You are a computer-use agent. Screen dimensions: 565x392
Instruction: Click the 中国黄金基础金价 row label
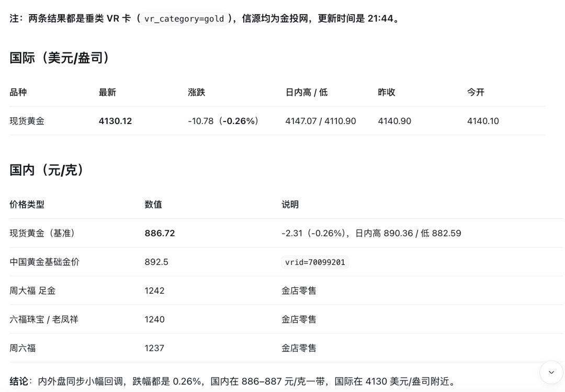(x=44, y=262)
